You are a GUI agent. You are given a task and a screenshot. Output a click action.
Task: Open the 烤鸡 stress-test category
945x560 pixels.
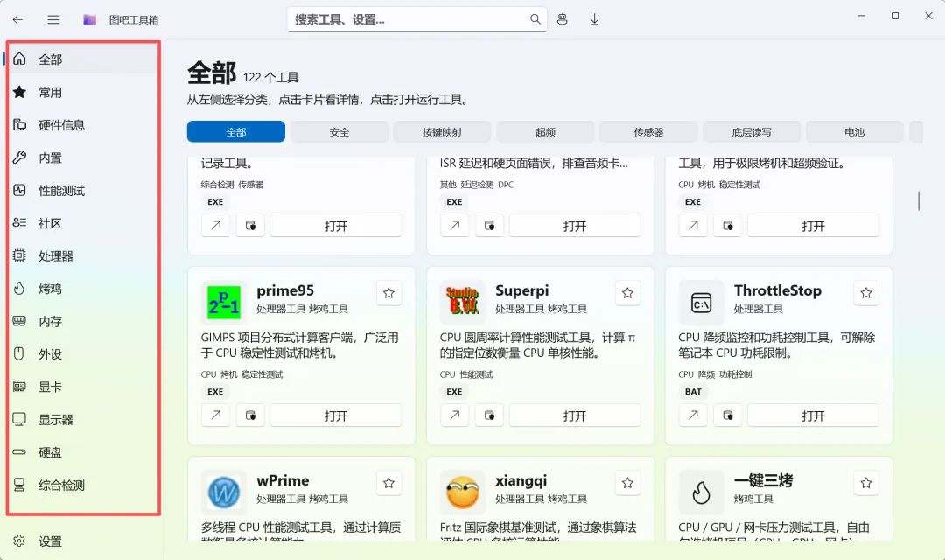82,289
